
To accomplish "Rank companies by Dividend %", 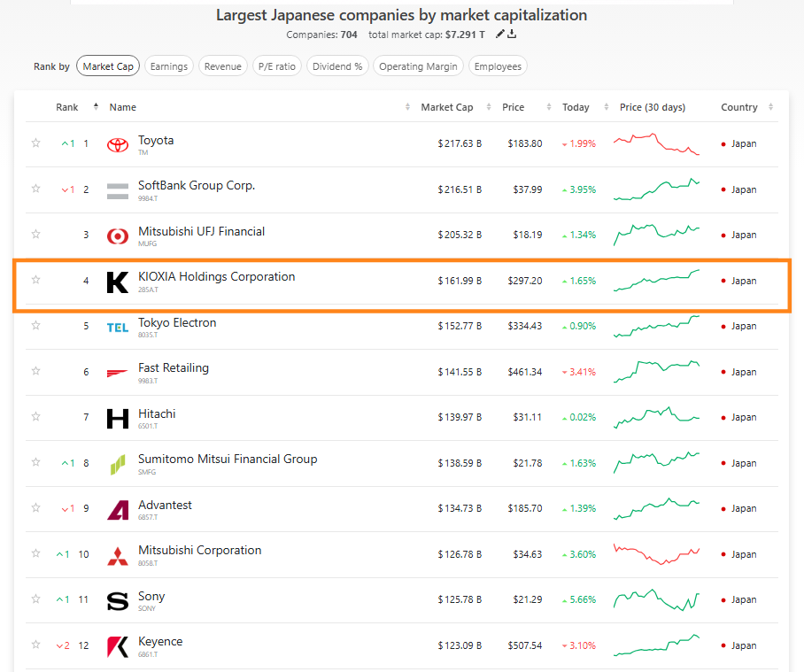I will [337, 66].
